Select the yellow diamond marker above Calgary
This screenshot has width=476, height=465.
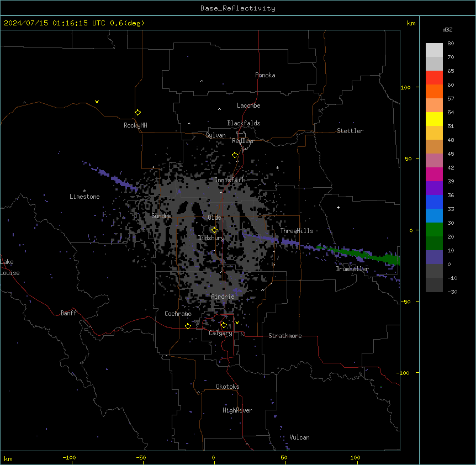point(224,325)
